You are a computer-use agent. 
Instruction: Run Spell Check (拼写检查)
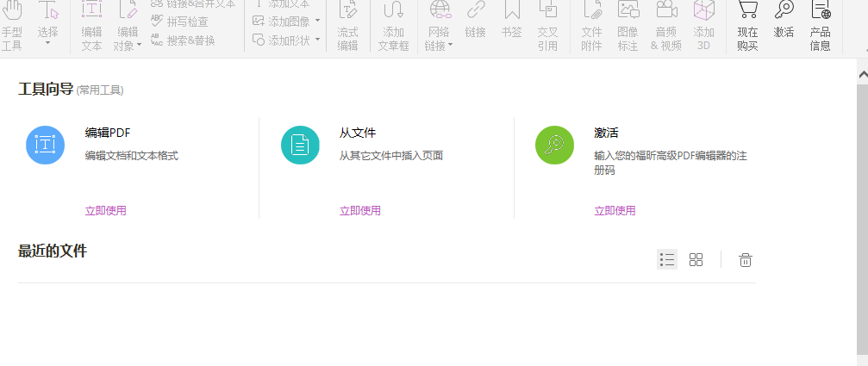[180, 22]
